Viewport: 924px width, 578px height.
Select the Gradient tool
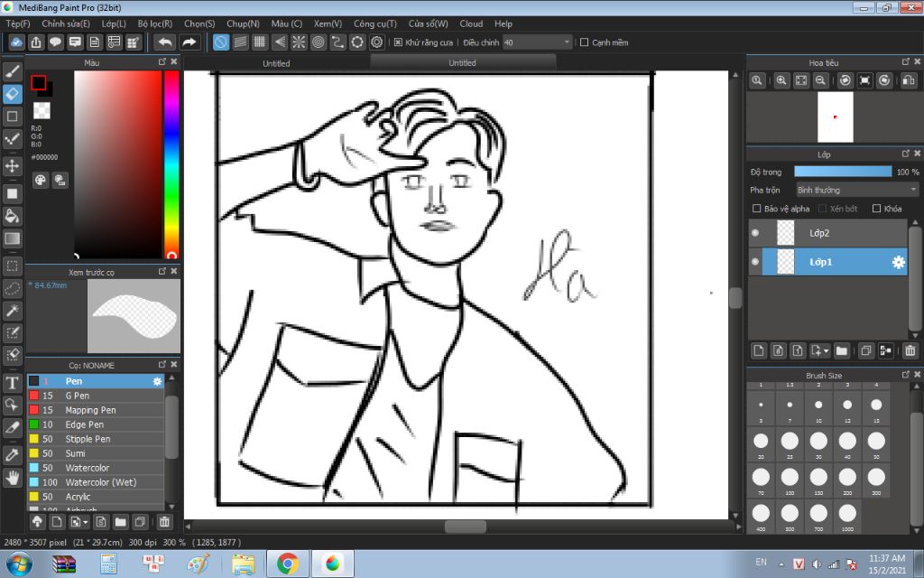click(x=13, y=238)
